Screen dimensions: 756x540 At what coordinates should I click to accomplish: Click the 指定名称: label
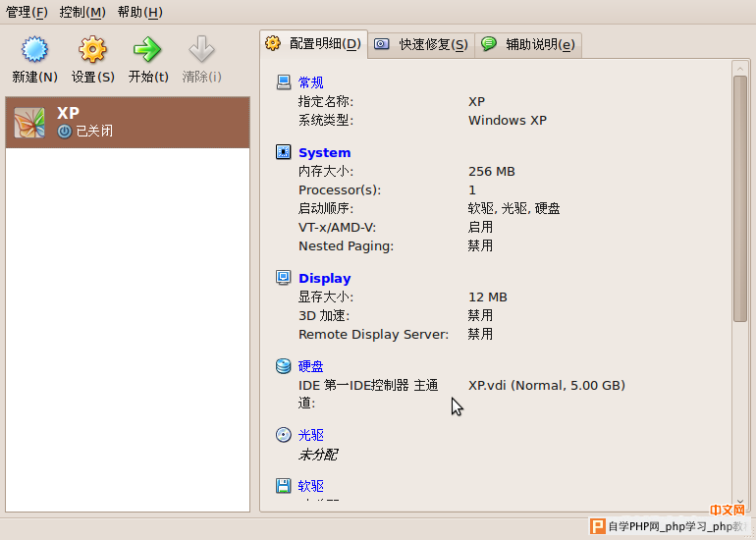(x=325, y=102)
